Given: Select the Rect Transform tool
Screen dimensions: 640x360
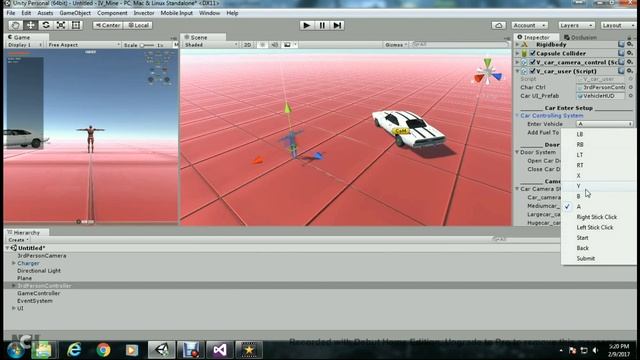Looking at the screenshot, I should pyautogui.click(x=76, y=25).
